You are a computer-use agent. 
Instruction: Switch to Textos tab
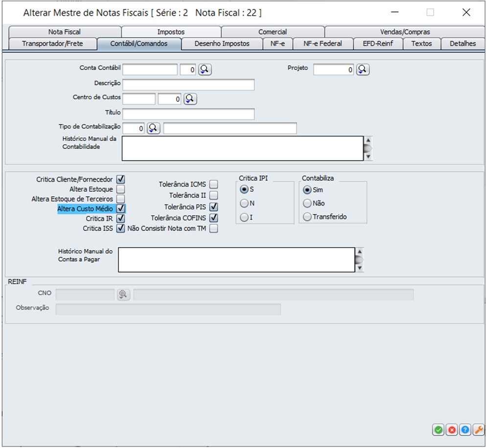421,44
